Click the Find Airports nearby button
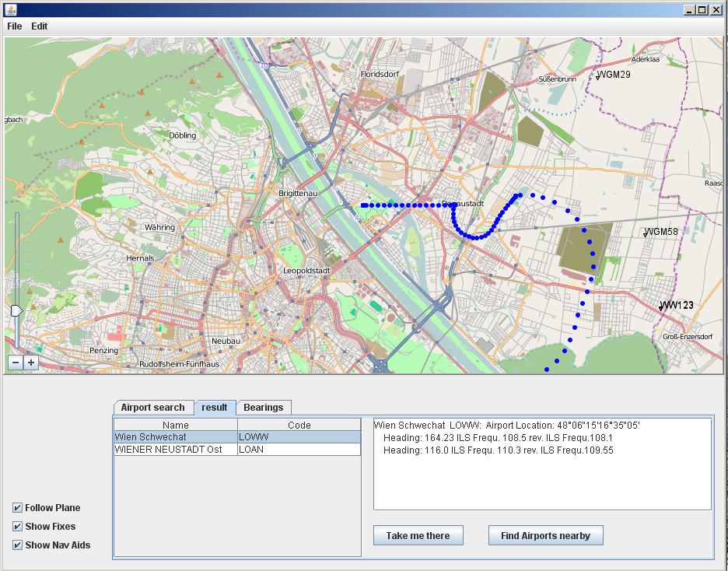 (x=545, y=535)
